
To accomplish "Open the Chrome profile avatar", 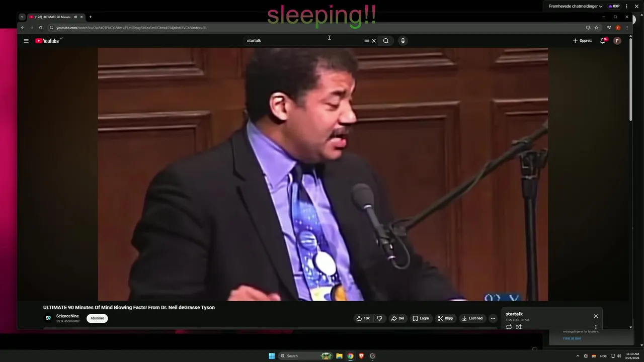I will coord(618,28).
